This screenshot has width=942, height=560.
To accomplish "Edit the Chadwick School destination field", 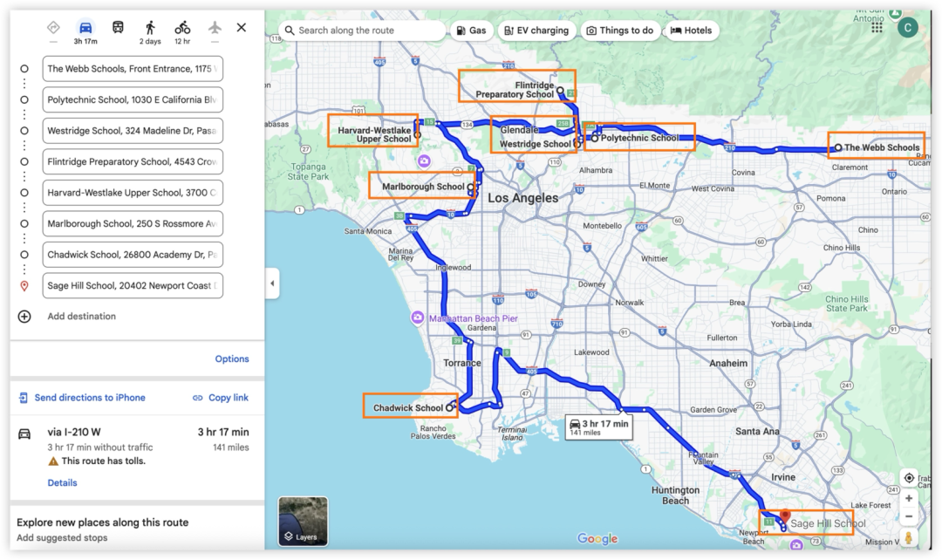I will click(133, 255).
